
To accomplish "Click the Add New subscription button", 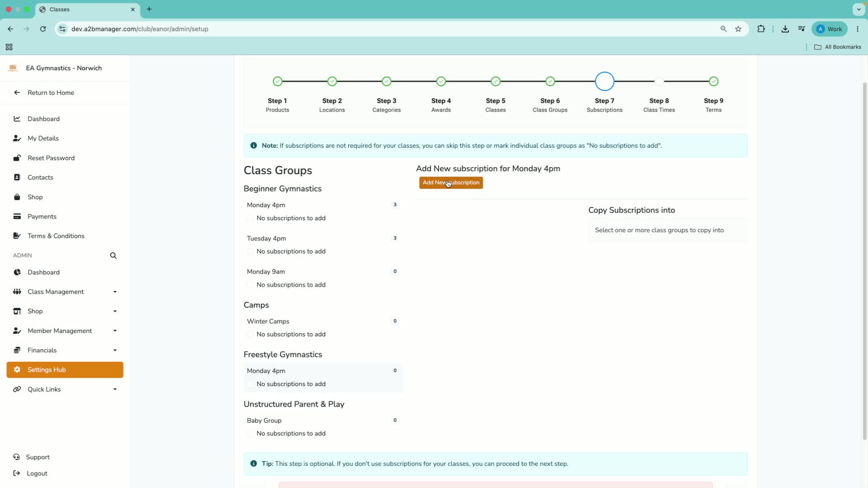I will [x=451, y=183].
